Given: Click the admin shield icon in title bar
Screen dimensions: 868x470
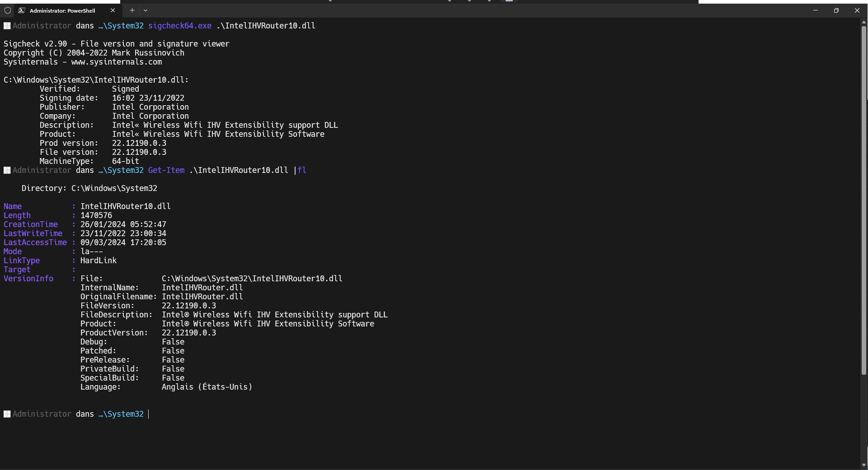Looking at the screenshot, I should click(x=7, y=10).
